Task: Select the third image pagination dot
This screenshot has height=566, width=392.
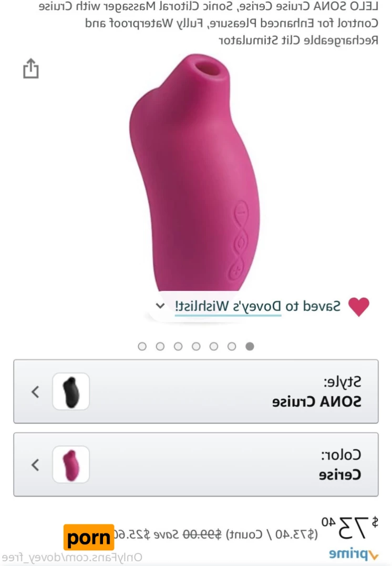Action: pos(214,347)
